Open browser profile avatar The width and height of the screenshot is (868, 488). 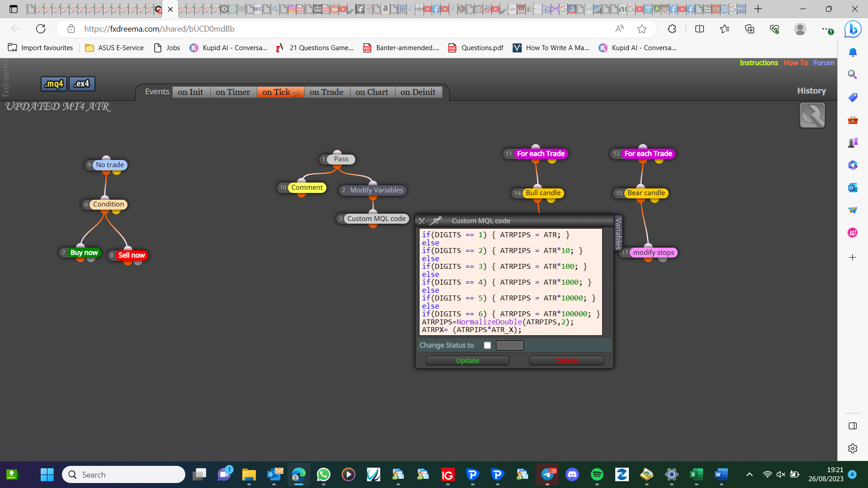tap(800, 29)
